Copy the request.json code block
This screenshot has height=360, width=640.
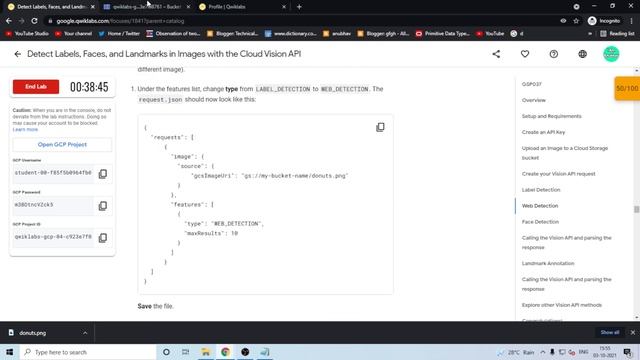[380, 127]
